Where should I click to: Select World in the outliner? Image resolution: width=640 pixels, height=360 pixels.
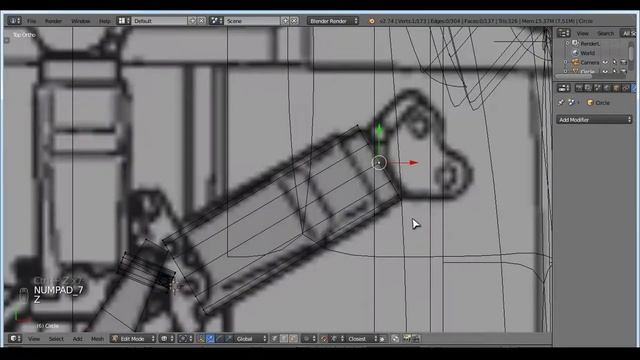(587, 53)
